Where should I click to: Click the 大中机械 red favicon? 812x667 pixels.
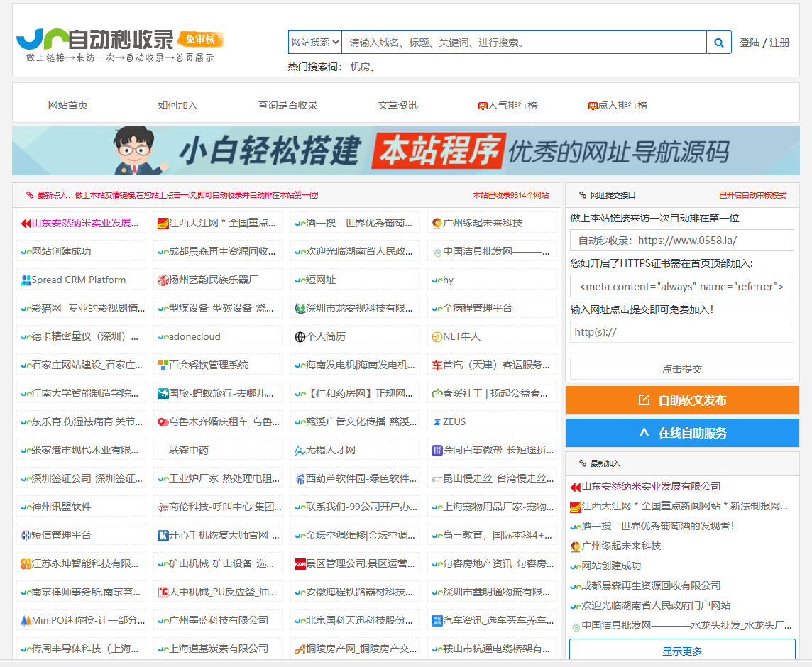pos(163,592)
